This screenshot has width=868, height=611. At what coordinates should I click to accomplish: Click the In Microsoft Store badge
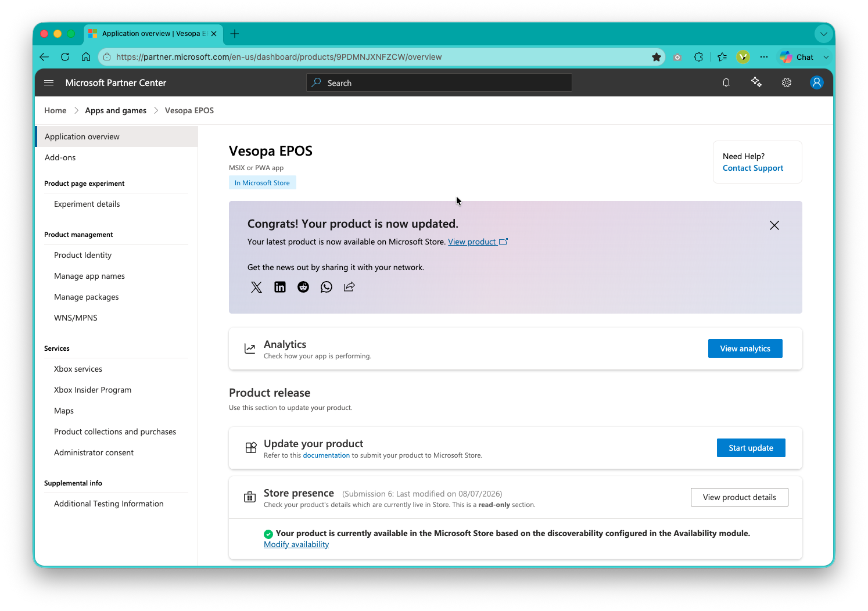[x=262, y=182]
